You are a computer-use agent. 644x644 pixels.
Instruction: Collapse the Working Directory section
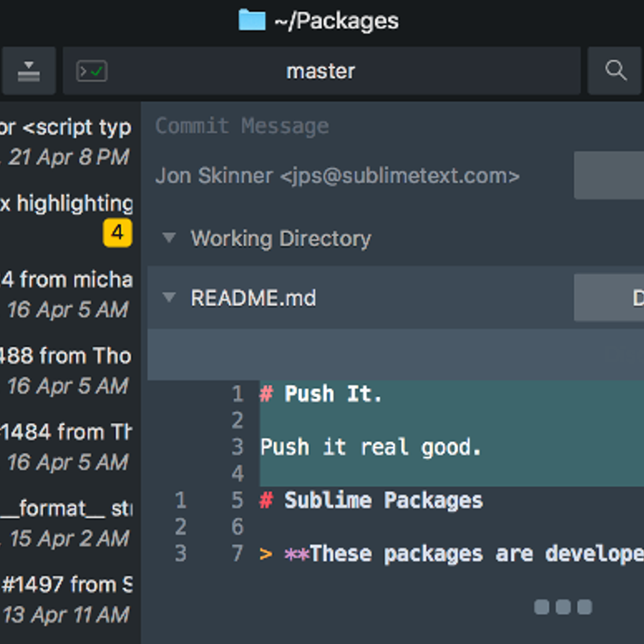[169, 238]
